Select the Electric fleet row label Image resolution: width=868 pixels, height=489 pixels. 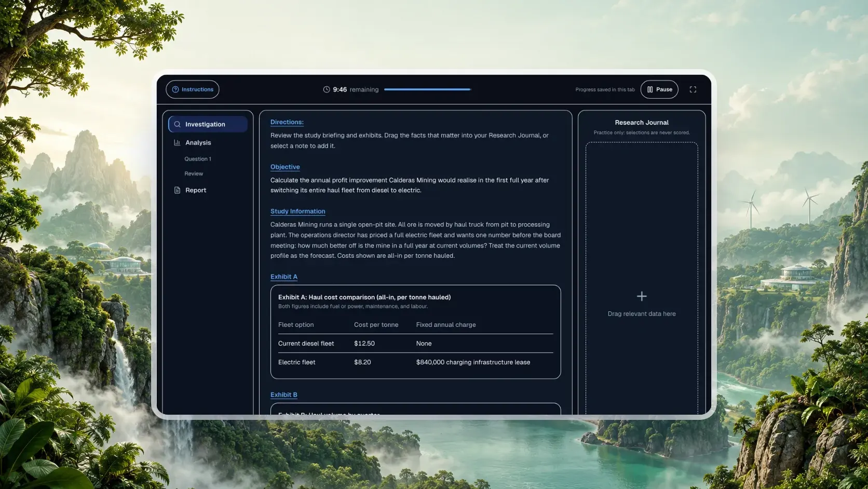click(x=297, y=362)
